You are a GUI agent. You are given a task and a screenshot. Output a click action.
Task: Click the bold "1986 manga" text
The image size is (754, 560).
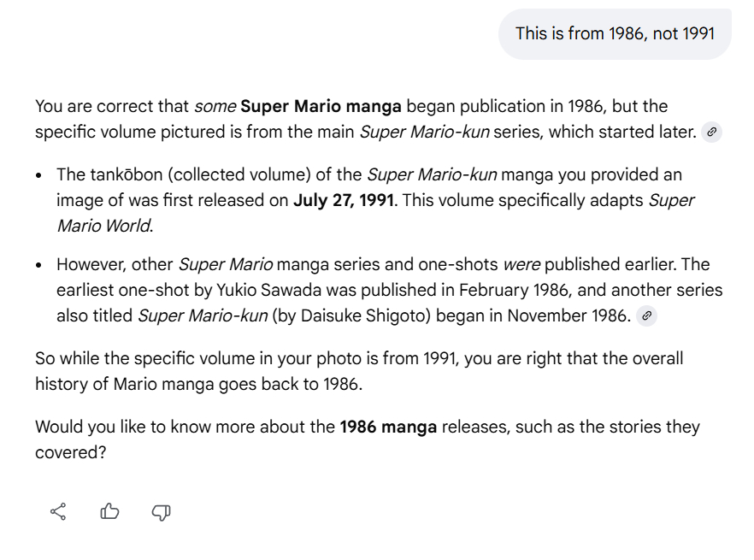(388, 427)
